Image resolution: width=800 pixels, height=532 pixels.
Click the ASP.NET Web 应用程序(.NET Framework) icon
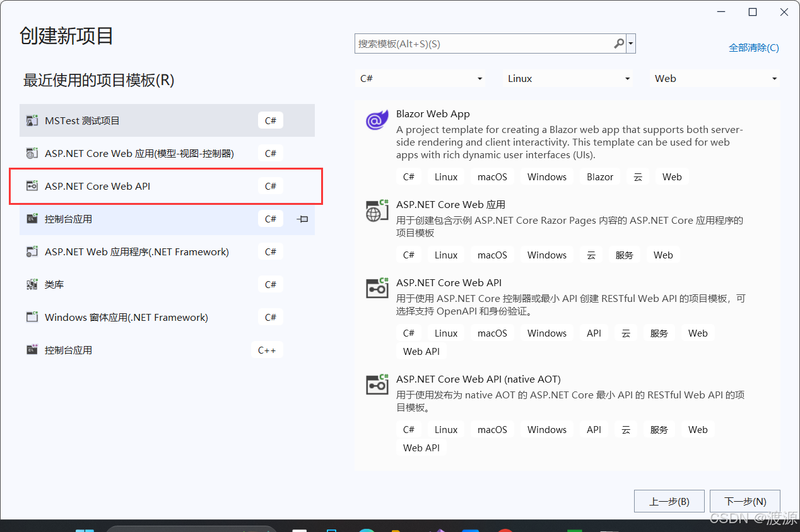32,252
